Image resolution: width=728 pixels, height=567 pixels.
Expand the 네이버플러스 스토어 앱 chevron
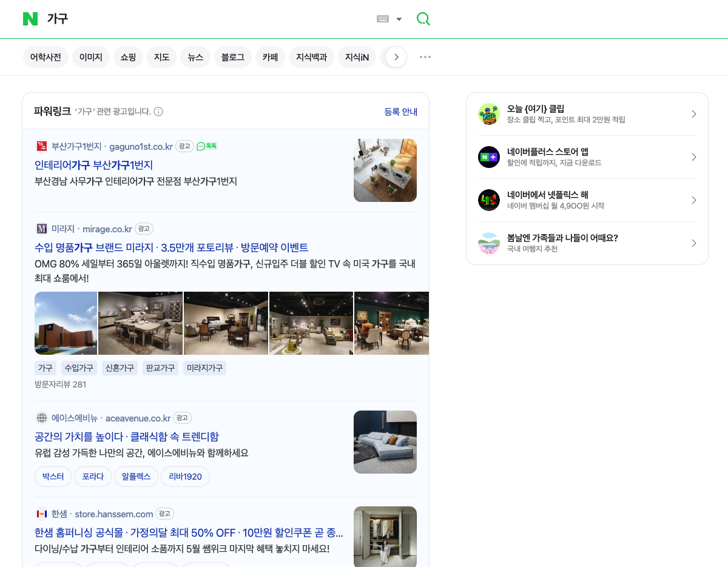(694, 157)
